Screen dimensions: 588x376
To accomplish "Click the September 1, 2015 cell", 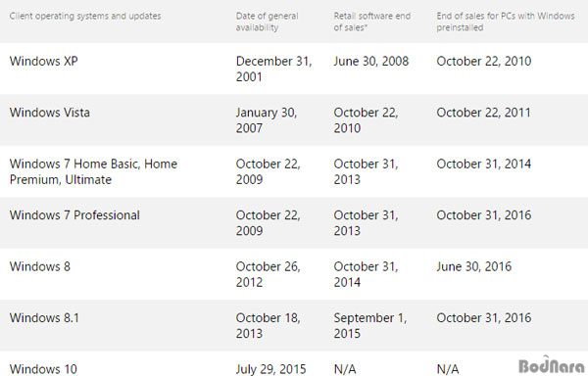I will [x=370, y=325].
